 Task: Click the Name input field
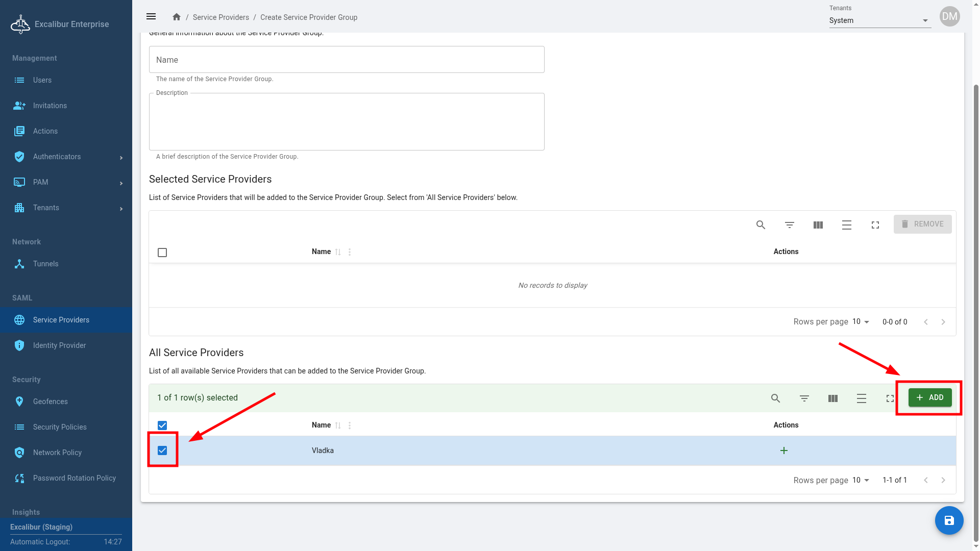[x=346, y=60]
